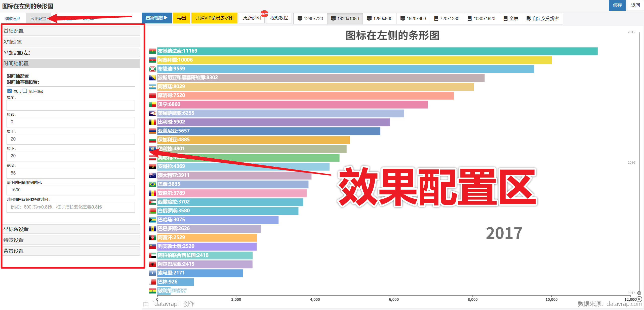Pick the 1920x960 resolution option
Viewport: 644px width, 310px height.
tap(413, 18)
